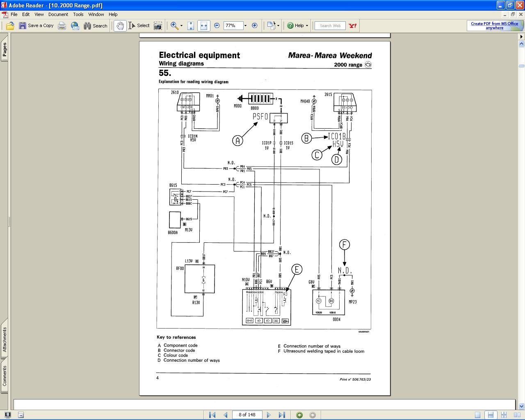Click the green Previous View arrow
The height and width of the screenshot is (420, 525).
pyautogui.click(x=299, y=415)
